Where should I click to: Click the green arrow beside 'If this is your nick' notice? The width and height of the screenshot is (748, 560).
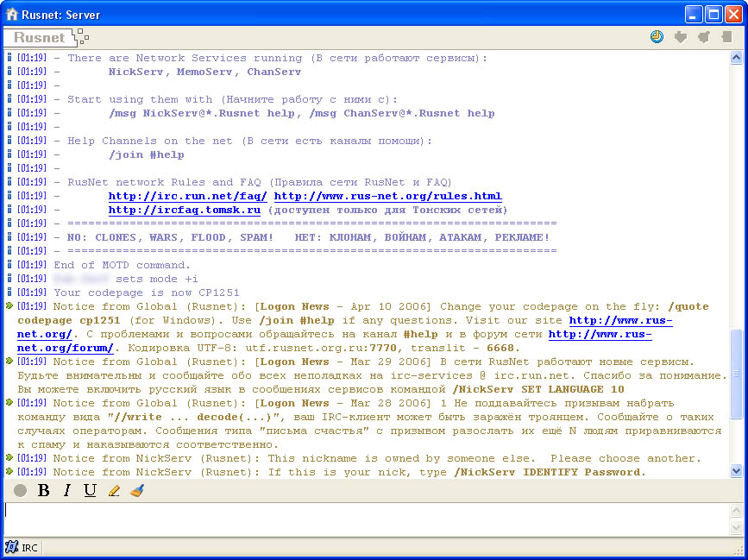click(9, 472)
